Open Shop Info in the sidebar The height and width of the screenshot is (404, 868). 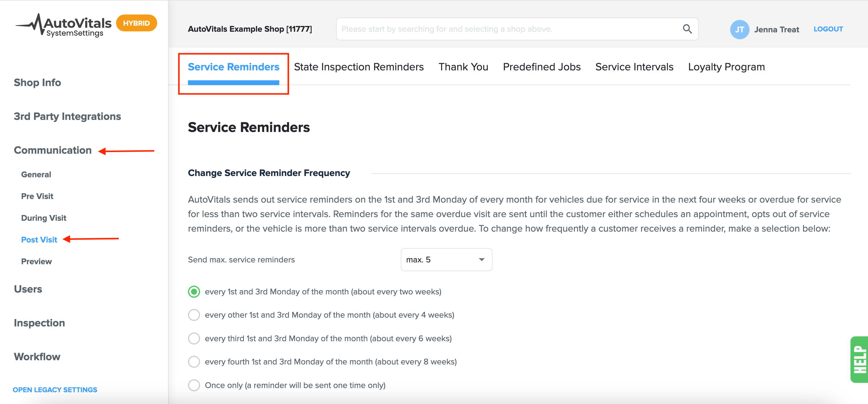pos(37,82)
